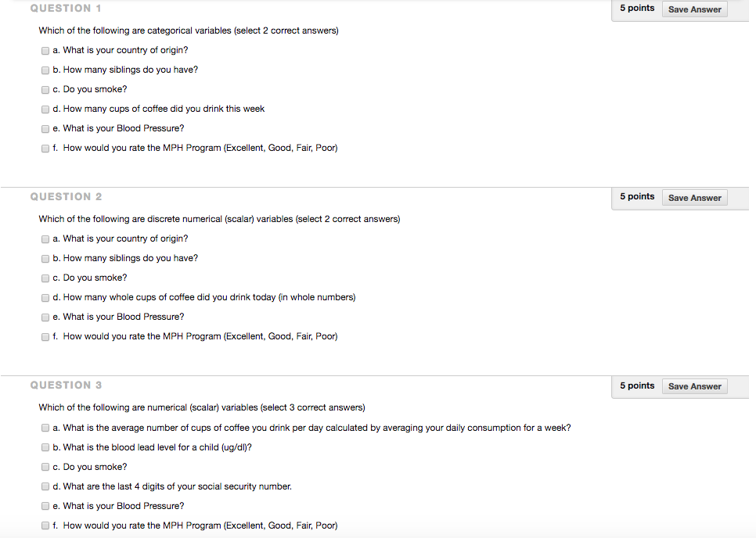
Task: Select 'Do you smoke?' checkbox in Question 1
Action: pos(45,89)
